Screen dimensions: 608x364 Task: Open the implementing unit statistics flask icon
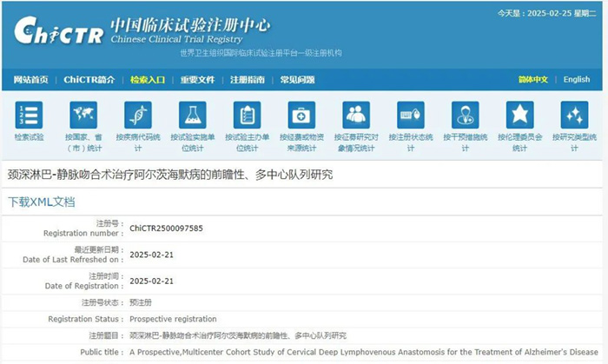coord(192,115)
